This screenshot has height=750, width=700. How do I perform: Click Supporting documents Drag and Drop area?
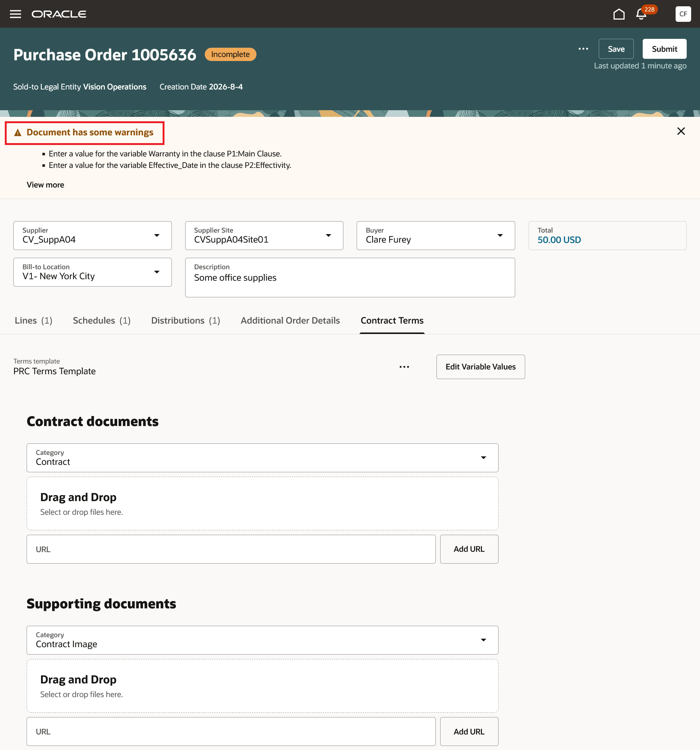tap(262, 686)
